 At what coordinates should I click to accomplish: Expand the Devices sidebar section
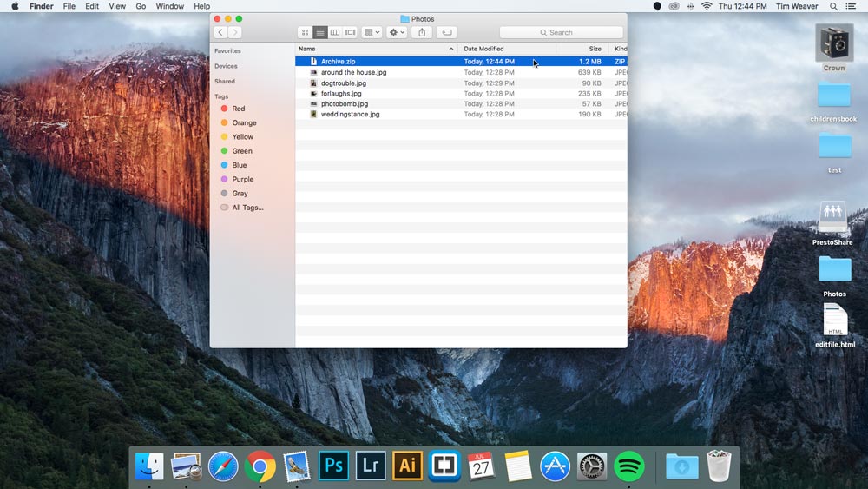[226, 66]
